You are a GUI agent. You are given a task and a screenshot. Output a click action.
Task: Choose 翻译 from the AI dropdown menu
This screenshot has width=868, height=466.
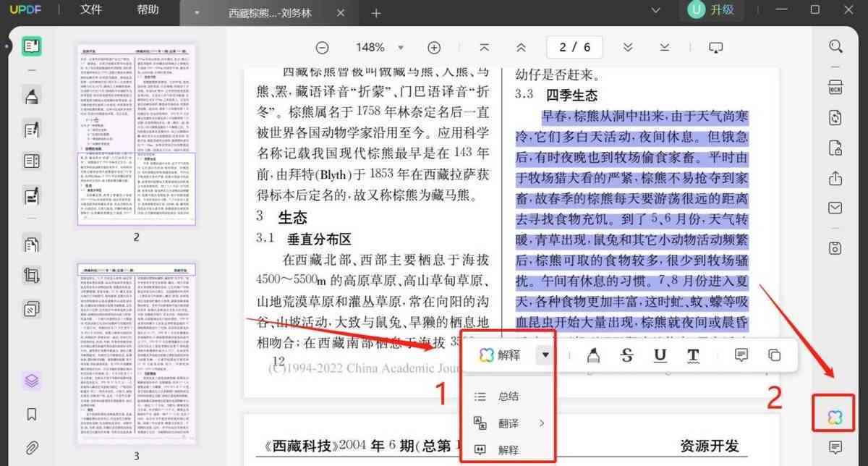click(x=509, y=423)
